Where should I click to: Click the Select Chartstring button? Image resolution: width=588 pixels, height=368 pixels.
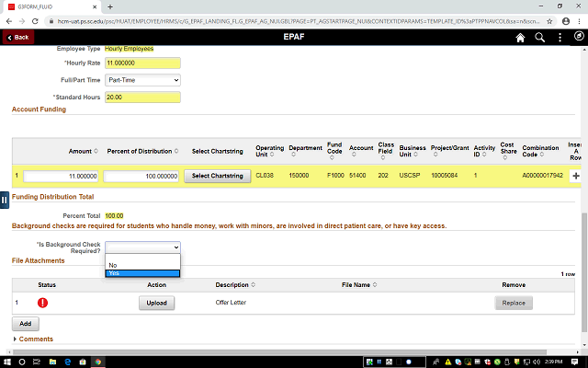tap(218, 176)
